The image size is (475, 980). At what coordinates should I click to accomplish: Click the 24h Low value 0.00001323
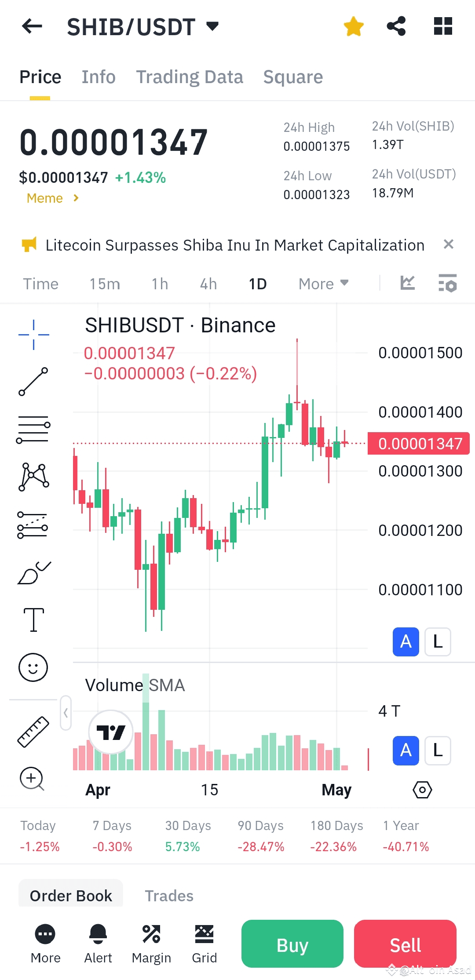coord(317,194)
